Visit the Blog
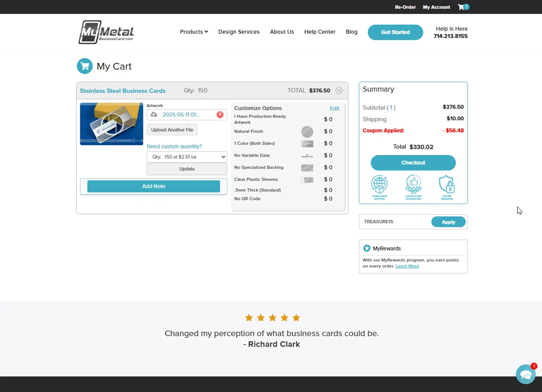 point(352,32)
